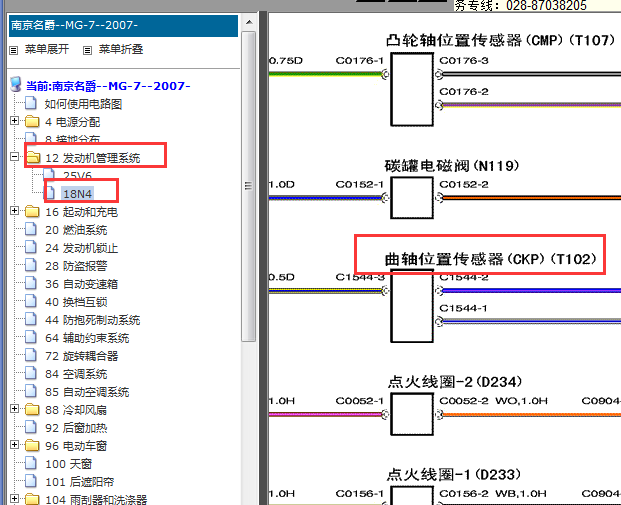Select 12 发动机管理系统 label
621x505 pixels.
[x=93, y=158]
